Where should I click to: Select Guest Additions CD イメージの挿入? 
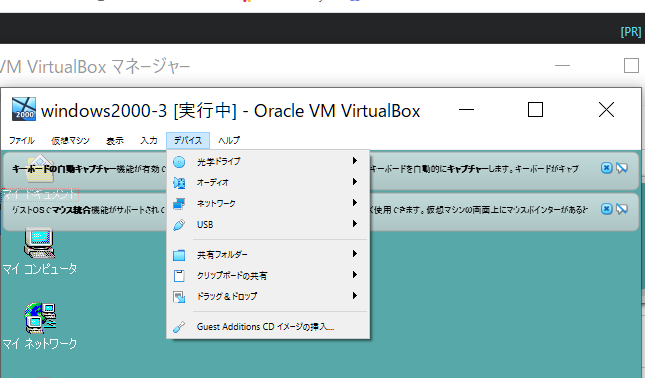point(268,327)
